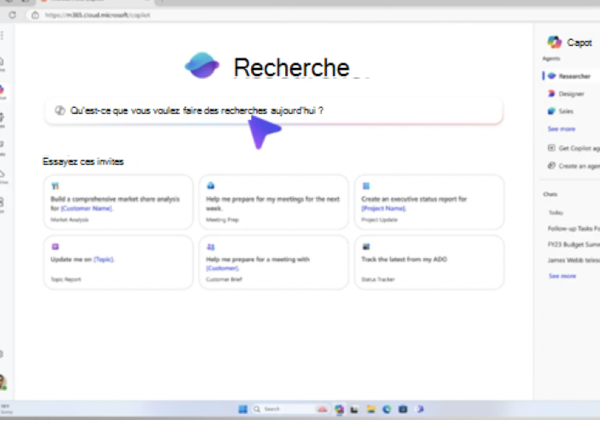Screen dimensions: 600x433
Task: Click the taskbar Search box
Action: pos(290,409)
